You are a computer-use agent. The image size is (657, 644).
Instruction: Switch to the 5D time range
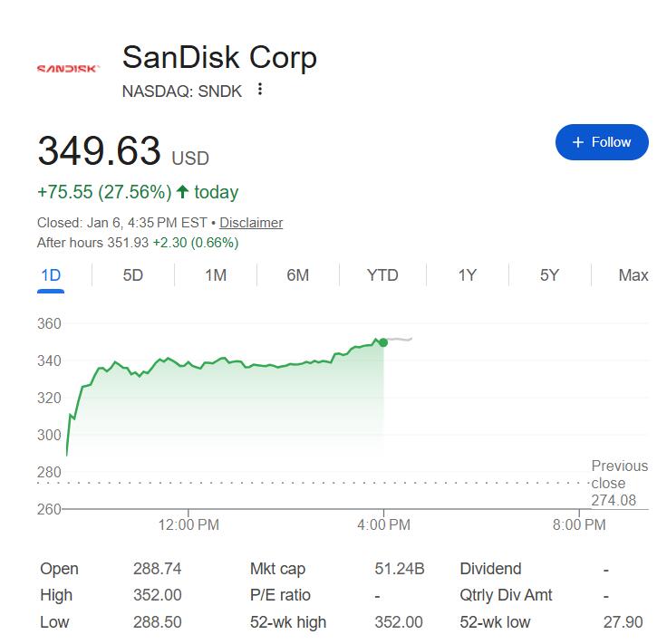click(133, 275)
